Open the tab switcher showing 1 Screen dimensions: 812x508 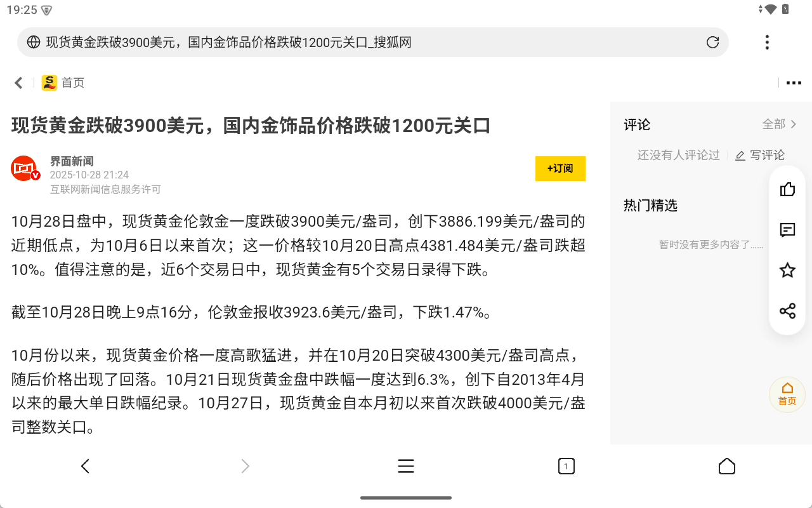click(x=566, y=465)
